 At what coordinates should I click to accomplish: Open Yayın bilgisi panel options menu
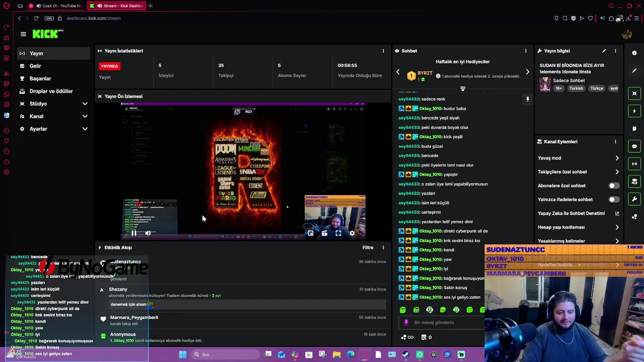point(615,51)
